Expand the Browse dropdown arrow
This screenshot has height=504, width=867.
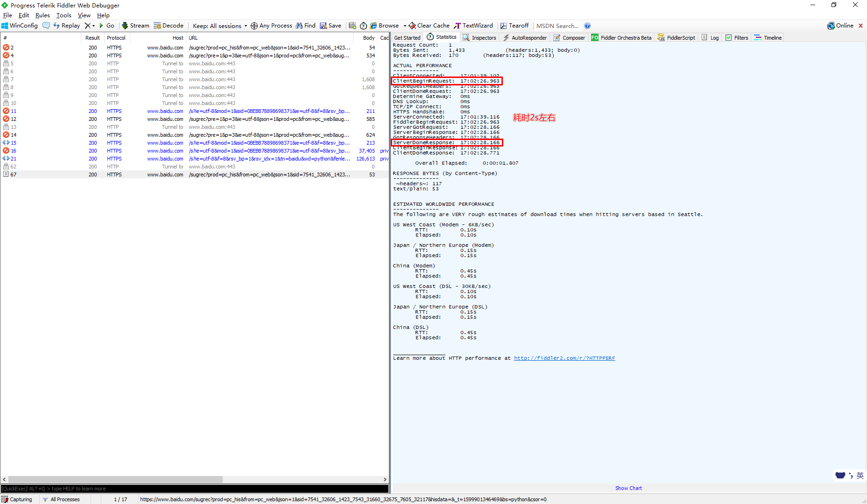405,26
